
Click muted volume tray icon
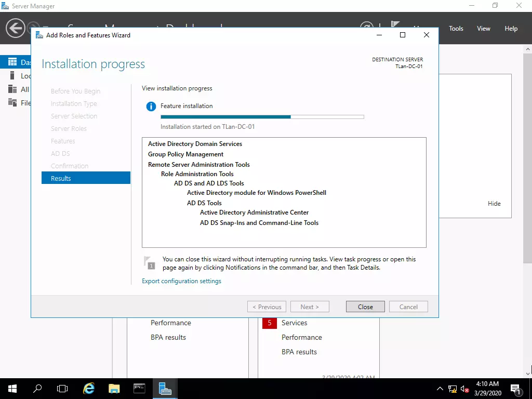click(x=465, y=389)
